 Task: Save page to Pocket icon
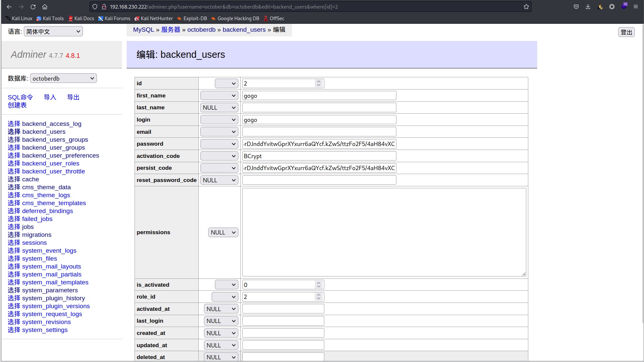(x=576, y=7)
